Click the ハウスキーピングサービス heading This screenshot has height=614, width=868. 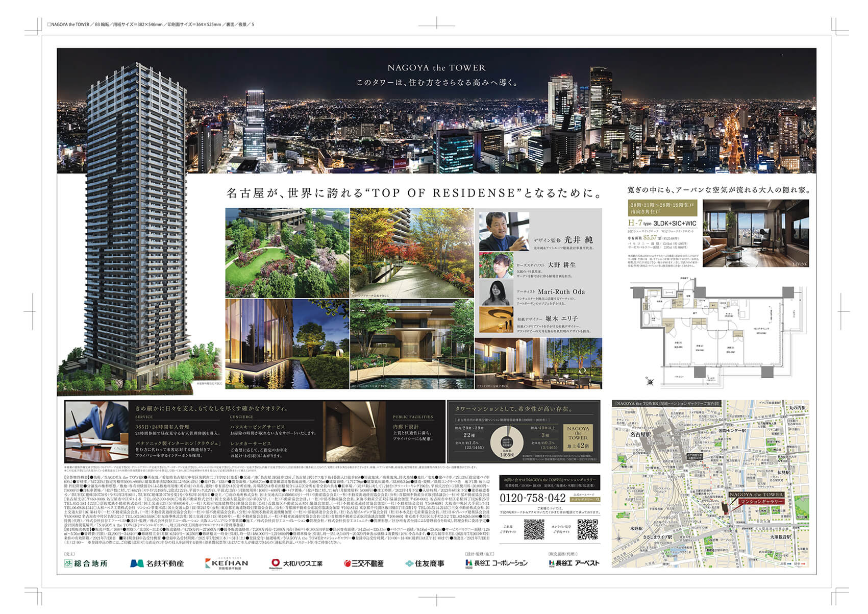(x=258, y=427)
